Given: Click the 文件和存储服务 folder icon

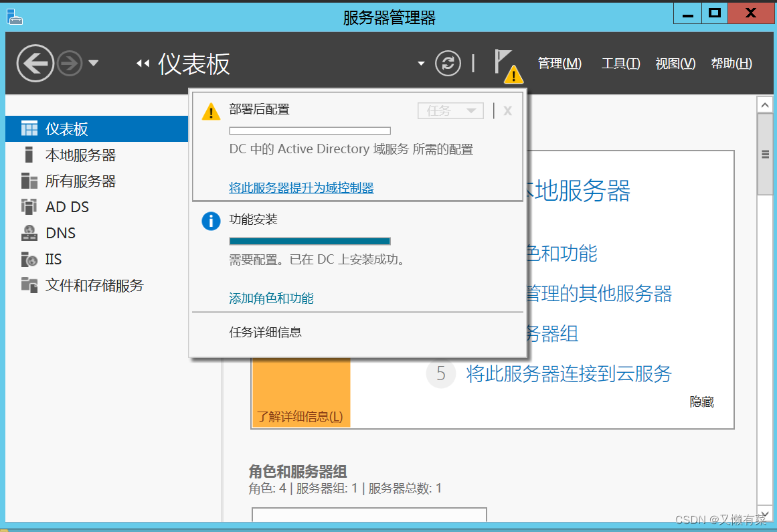Looking at the screenshot, I should point(29,285).
